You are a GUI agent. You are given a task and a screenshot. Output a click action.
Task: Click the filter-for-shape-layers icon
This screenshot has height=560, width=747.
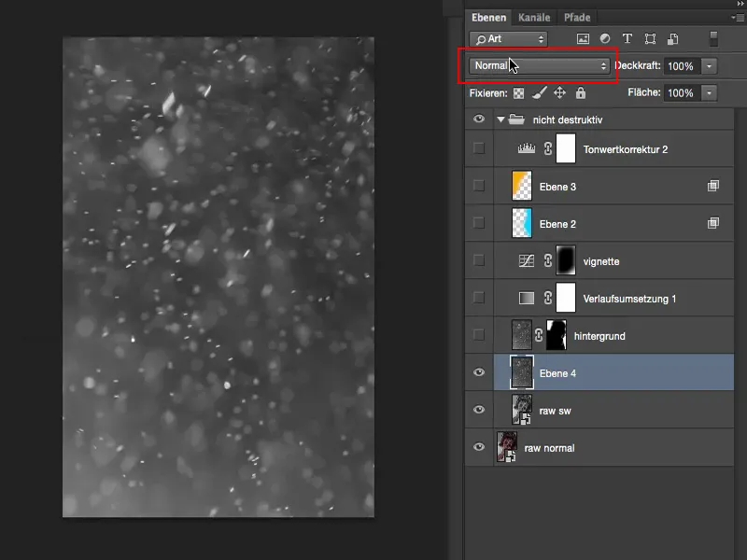(x=651, y=38)
